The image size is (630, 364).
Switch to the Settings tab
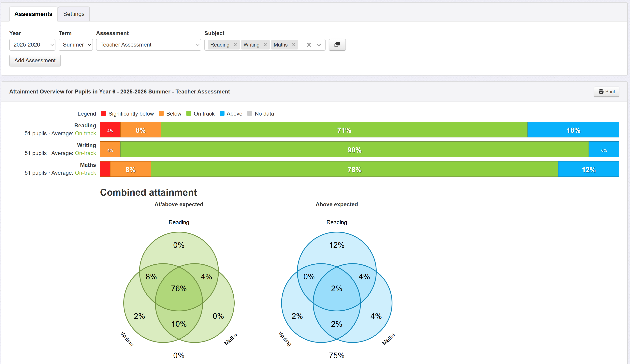[74, 14]
